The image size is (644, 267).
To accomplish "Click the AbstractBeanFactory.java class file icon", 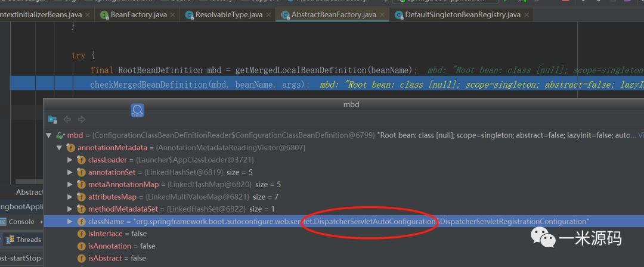I will [285, 15].
